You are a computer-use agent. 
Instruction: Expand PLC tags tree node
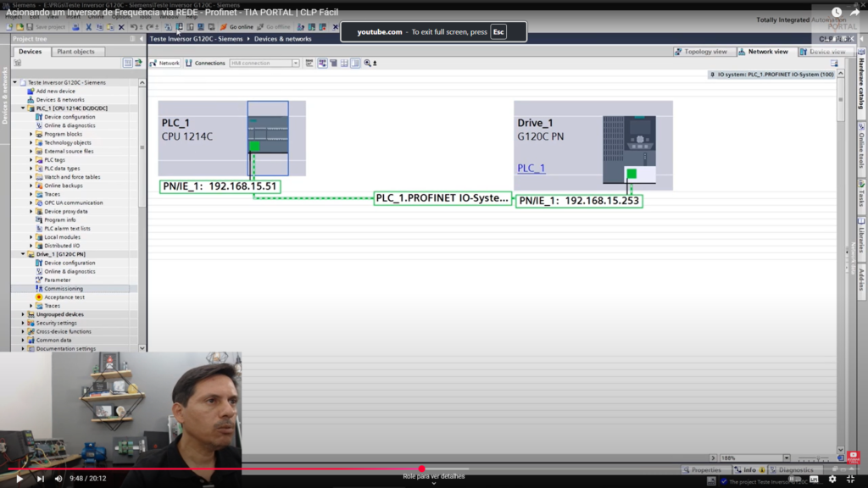click(x=31, y=160)
